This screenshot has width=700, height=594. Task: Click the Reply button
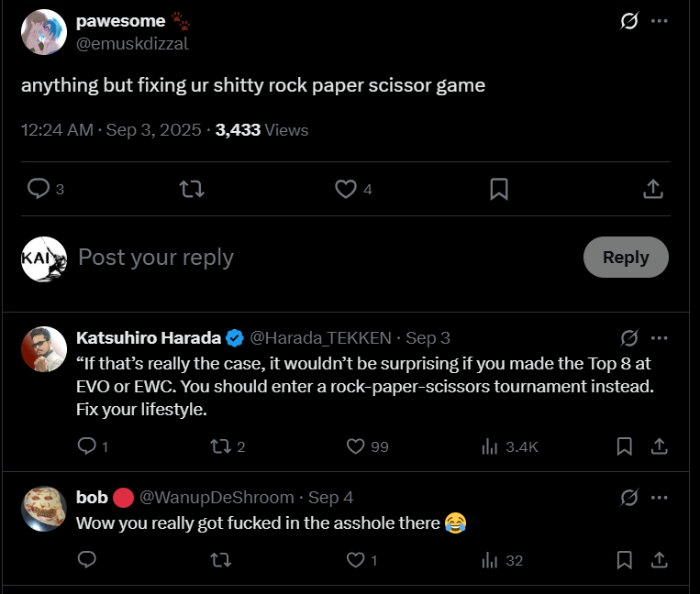tap(626, 258)
